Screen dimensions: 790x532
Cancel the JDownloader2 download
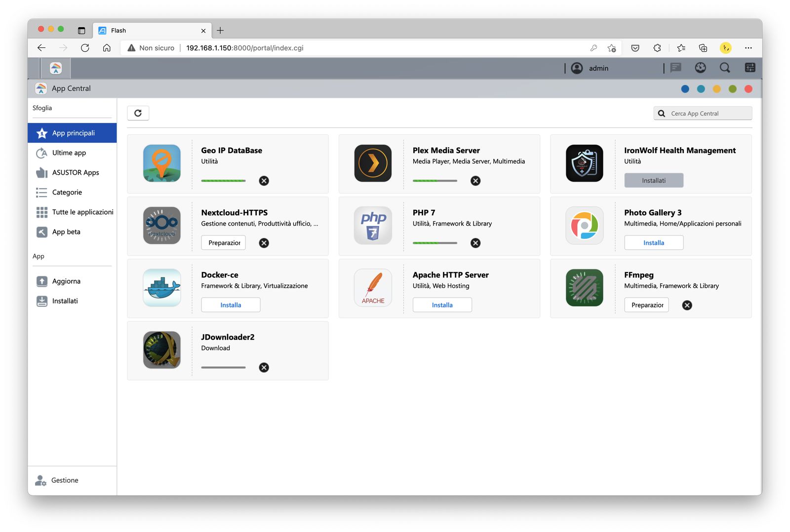click(264, 367)
